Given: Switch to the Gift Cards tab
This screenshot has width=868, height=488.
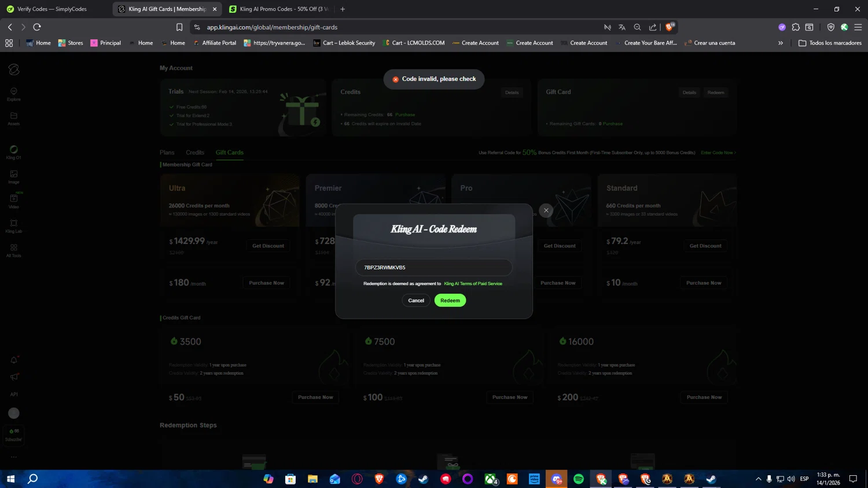Looking at the screenshot, I should point(230,153).
